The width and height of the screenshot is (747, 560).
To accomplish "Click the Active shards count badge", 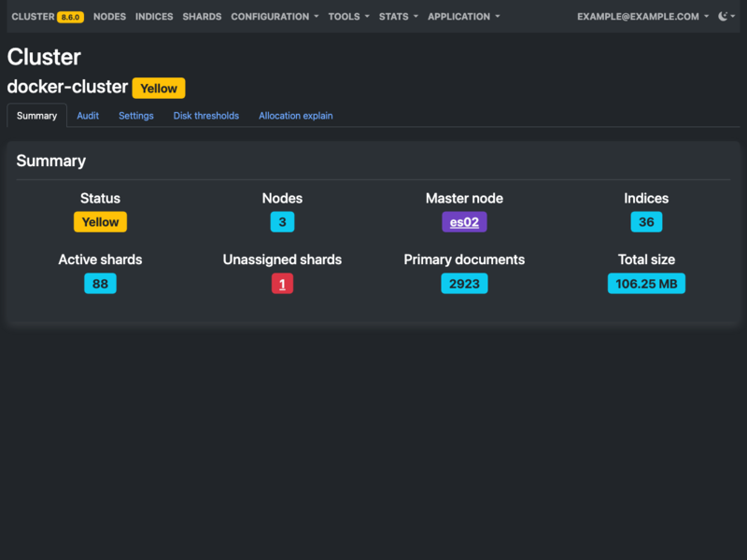I will [x=100, y=283].
